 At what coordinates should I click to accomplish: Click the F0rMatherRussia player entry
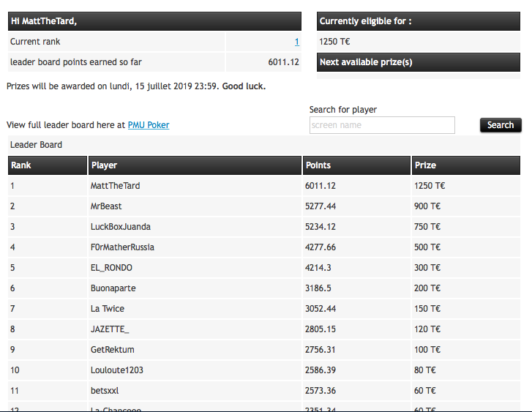(x=122, y=247)
